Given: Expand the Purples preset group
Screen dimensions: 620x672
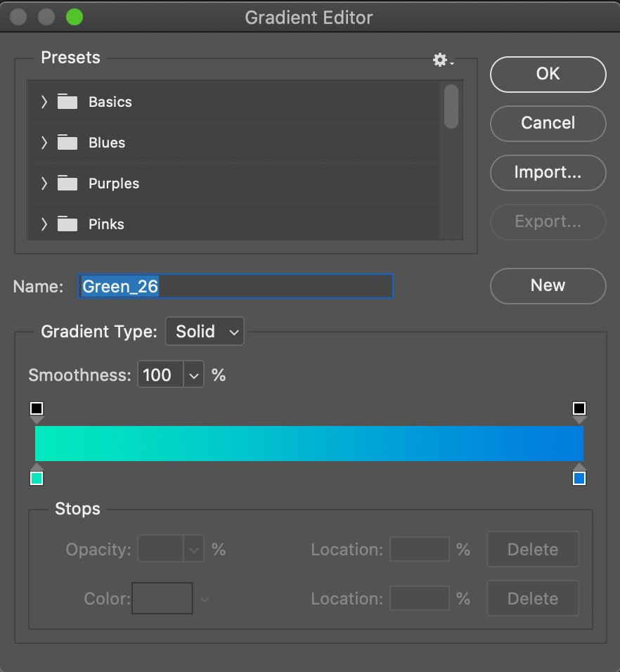Looking at the screenshot, I should point(44,183).
